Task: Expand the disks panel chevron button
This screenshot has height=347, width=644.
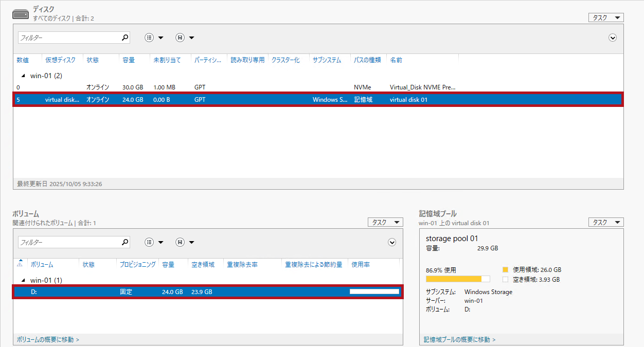Action: coord(612,38)
